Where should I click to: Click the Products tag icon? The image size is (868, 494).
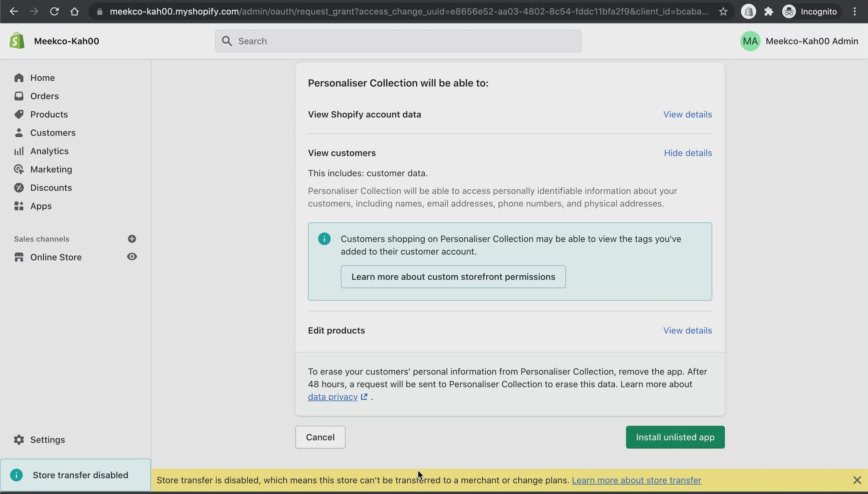point(19,114)
